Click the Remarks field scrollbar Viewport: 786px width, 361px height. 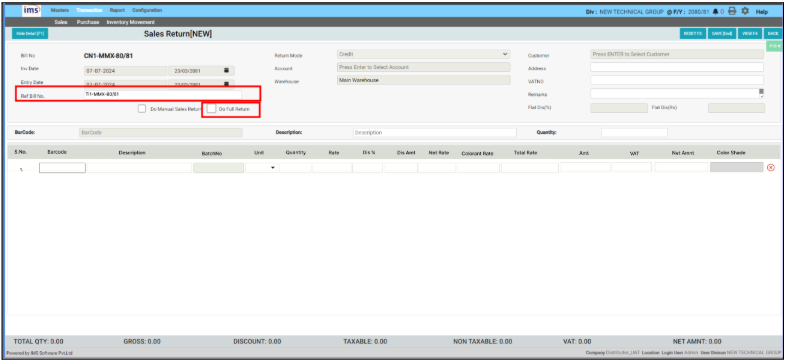tap(761, 93)
